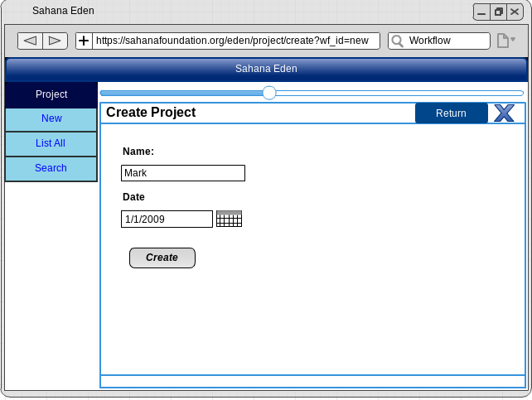Open the New project menu item
Screen dimensions: 532x400
tap(51, 119)
